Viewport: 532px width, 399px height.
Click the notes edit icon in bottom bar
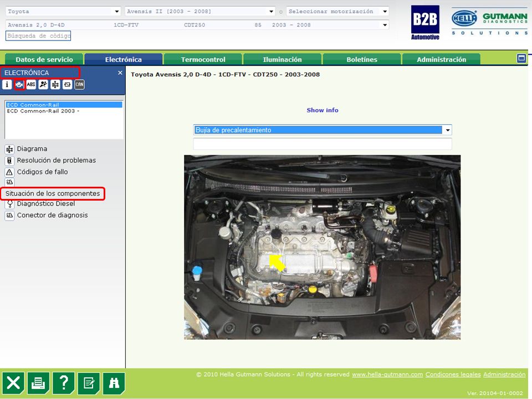tap(89, 383)
